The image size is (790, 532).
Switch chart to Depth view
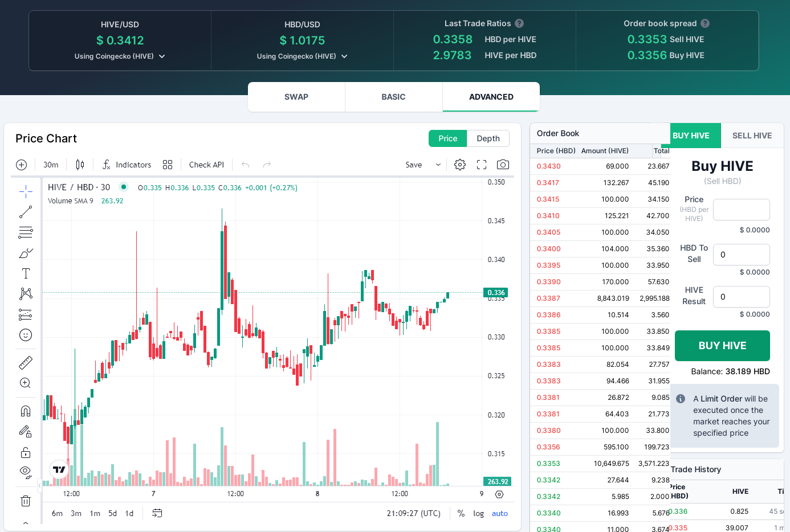(x=488, y=138)
